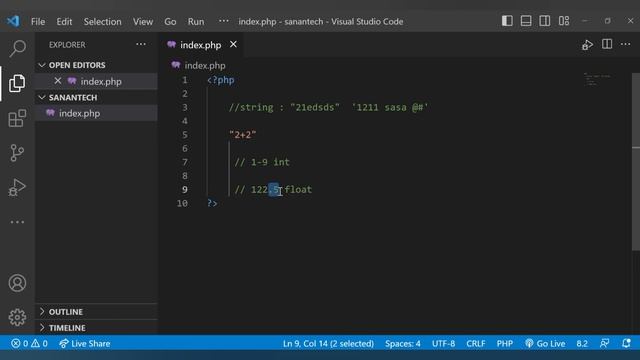Open the Go menu

coord(170,21)
